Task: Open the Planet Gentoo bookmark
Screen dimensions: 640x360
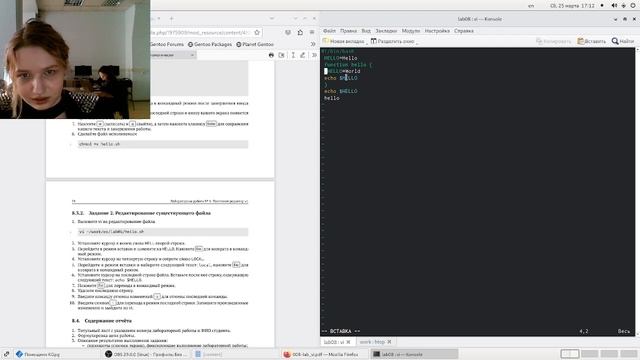Action: coord(255,44)
